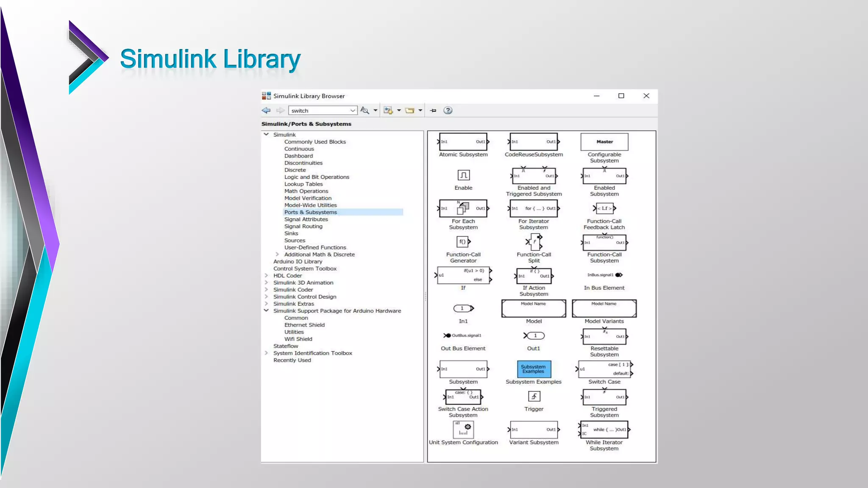The height and width of the screenshot is (488, 868).
Task: Click the back navigation arrow
Action: [266, 111]
